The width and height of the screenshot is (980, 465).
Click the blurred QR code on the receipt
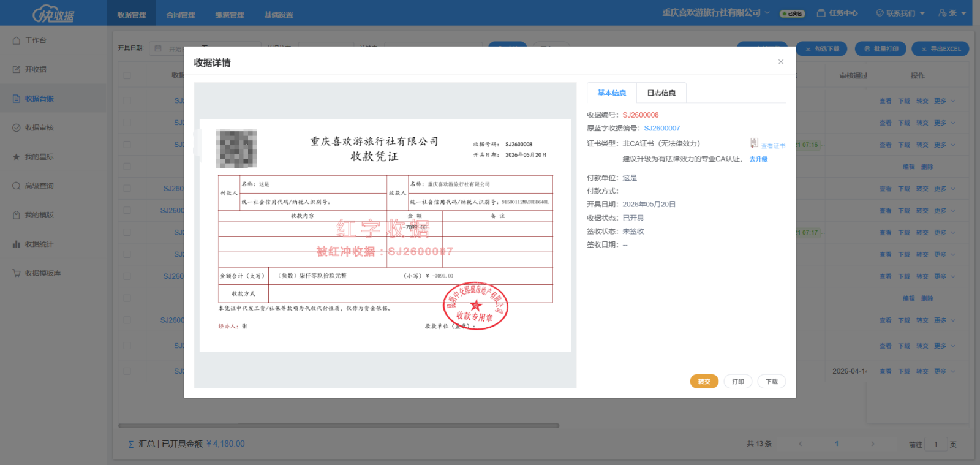coord(236,149)
